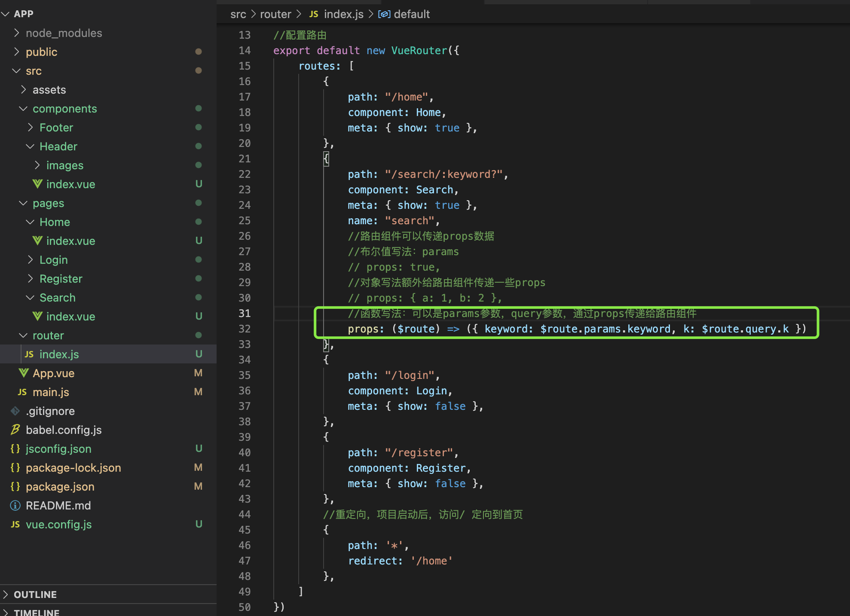Open the index.js breadcrumb segment
This screenshot has width=850, height=616.
coord(343,14)
